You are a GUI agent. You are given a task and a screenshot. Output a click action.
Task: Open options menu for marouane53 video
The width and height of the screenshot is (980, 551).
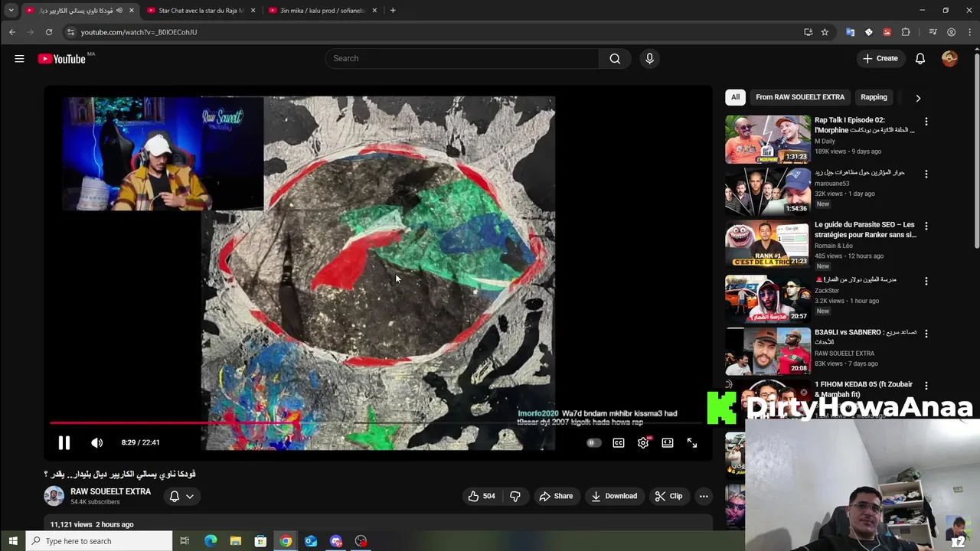click(926, 174)
